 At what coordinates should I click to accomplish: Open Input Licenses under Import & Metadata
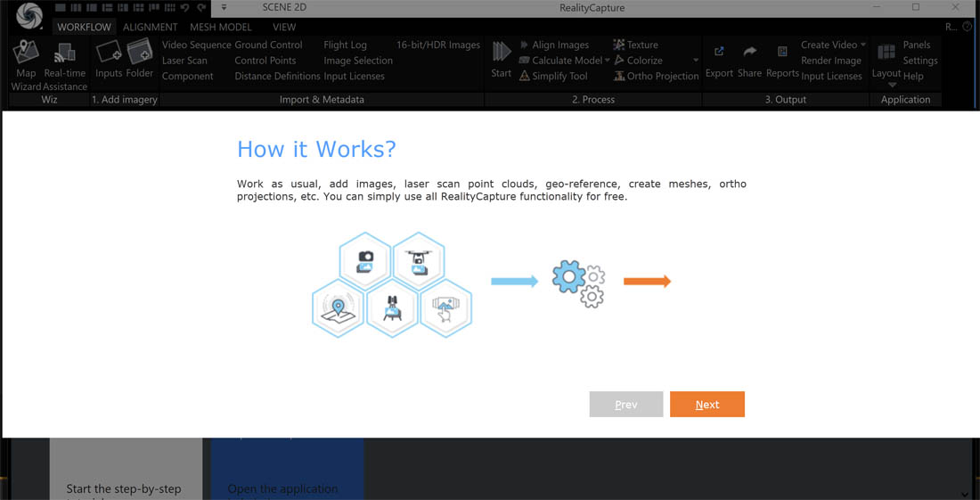click(354, 77)
